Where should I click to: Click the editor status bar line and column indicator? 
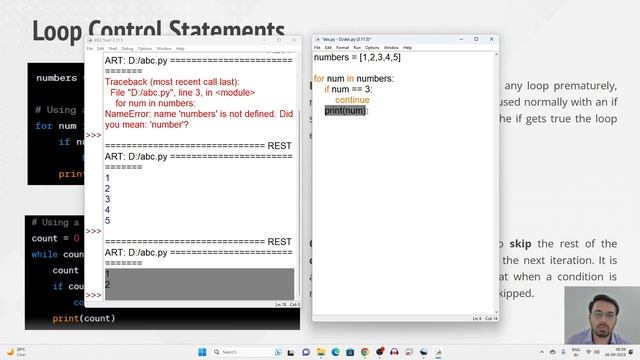pyautogui.click(x=485, y=318)
